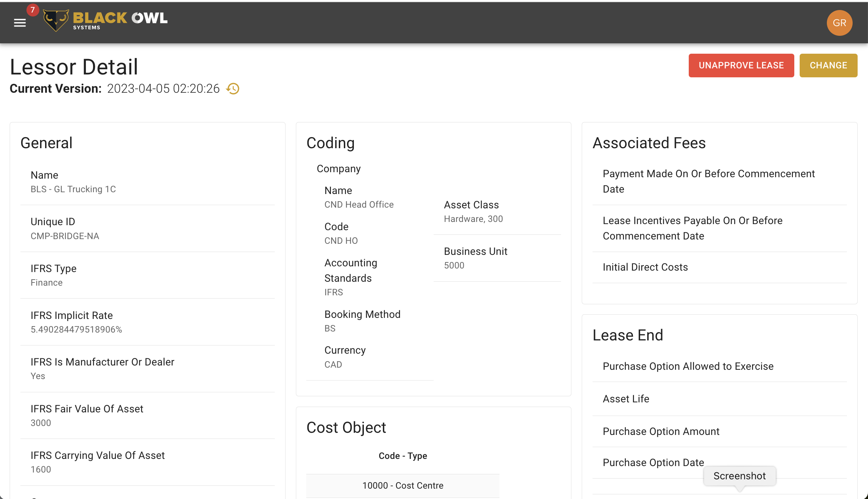Click the Current Version timestamp
868x499 pixels.
click(x=163, y=89)
